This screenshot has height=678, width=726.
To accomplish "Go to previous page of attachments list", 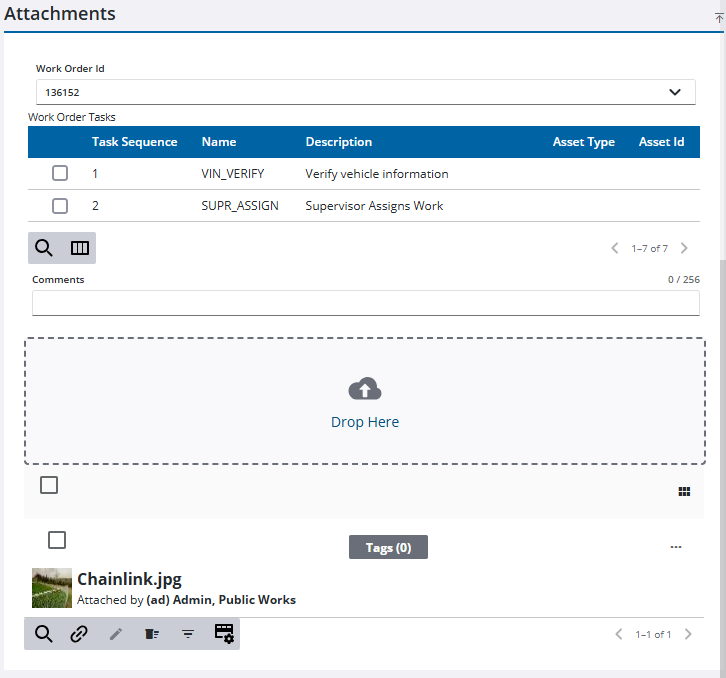I will coord(619,634).
